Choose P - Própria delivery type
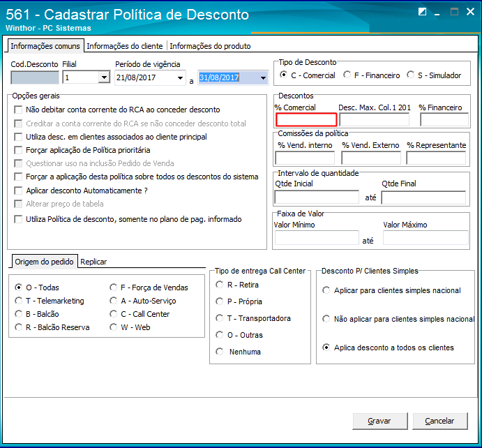Viewport: 482px width, 448px height. (220, 301)
